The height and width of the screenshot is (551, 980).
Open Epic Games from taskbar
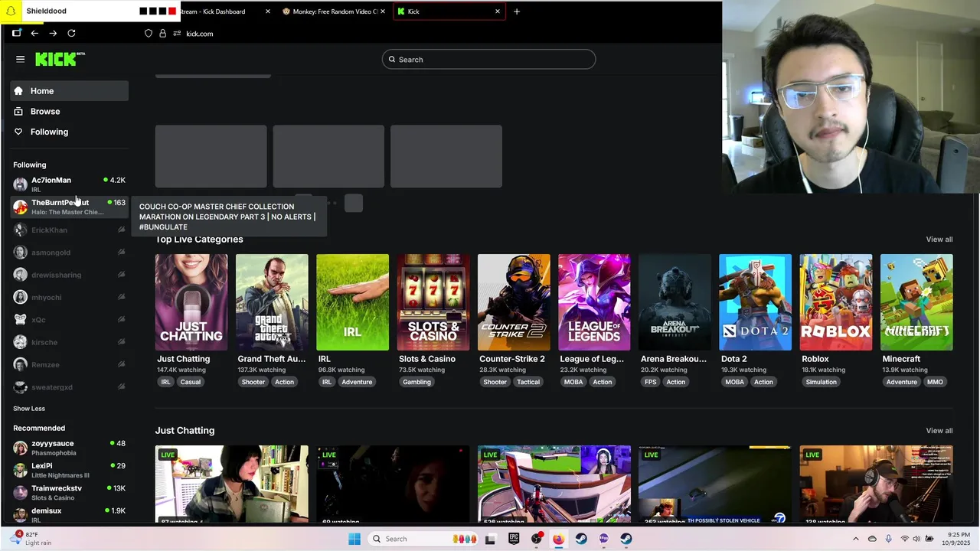pyautogui.click(x=514, y=539)
